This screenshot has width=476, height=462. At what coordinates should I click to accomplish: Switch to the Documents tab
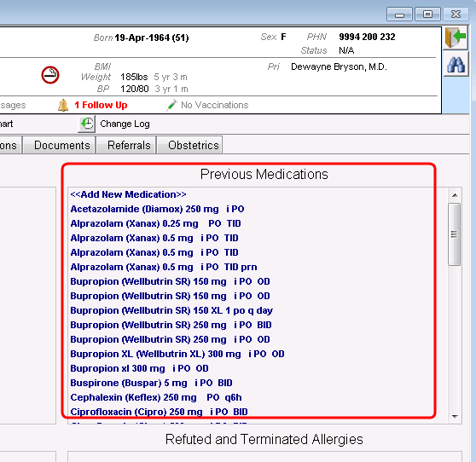(60, 145)
